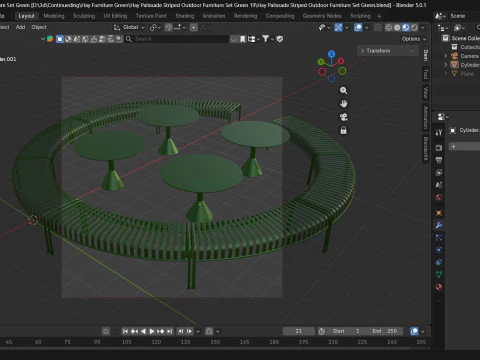Toggle lock camera to view icon
The height and width of the screenshot is (360, 480).
[343, 130]
